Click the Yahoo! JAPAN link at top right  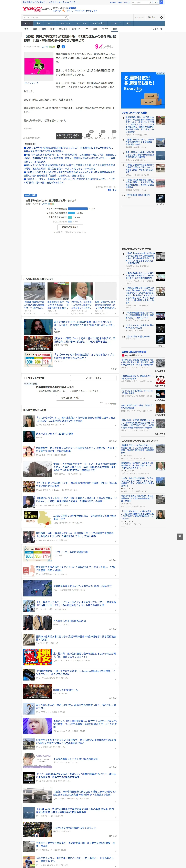pyautogui.click(x=116, y=2)
